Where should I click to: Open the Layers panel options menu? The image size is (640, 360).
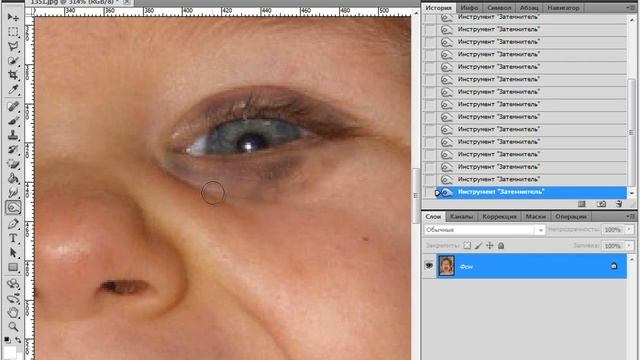click(x=630, y=216)
